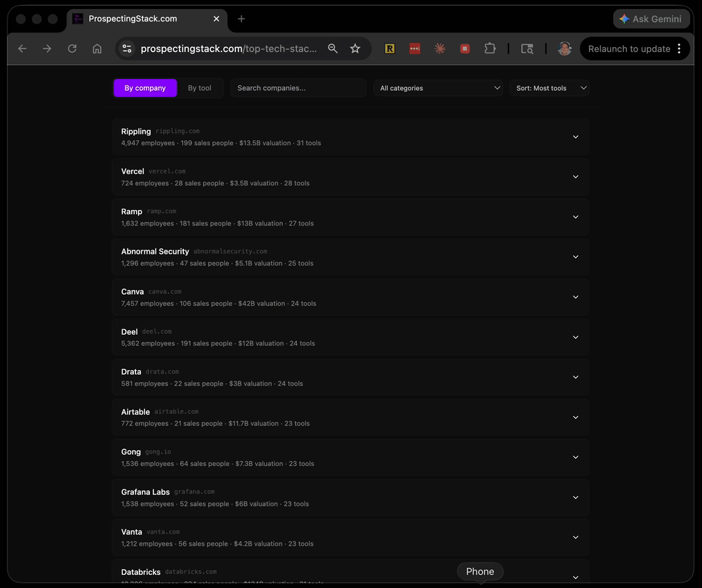
Task: Open the Extensions puzzle-piece menu
Action: point(490,49)
